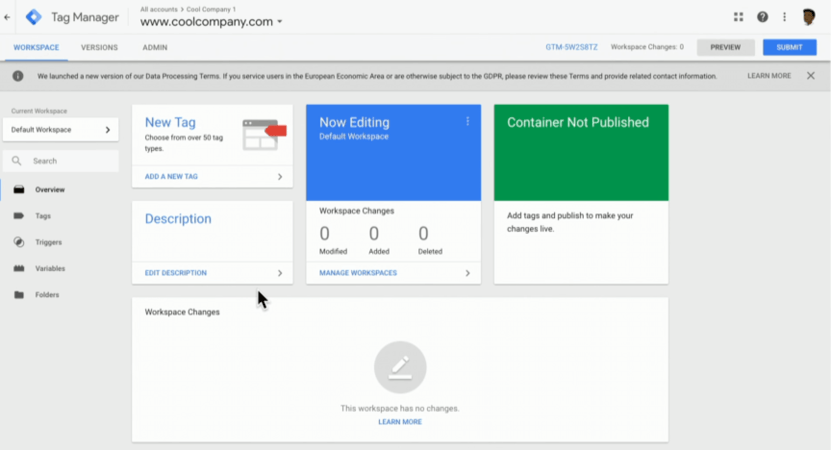Click the GTM-5W2S8TZ container ID link
This screenshot has height=450, width=831.
(571, 47)
